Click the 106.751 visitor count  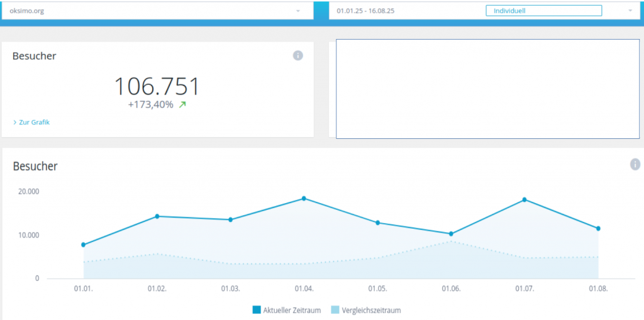click(x=157, y=86)
